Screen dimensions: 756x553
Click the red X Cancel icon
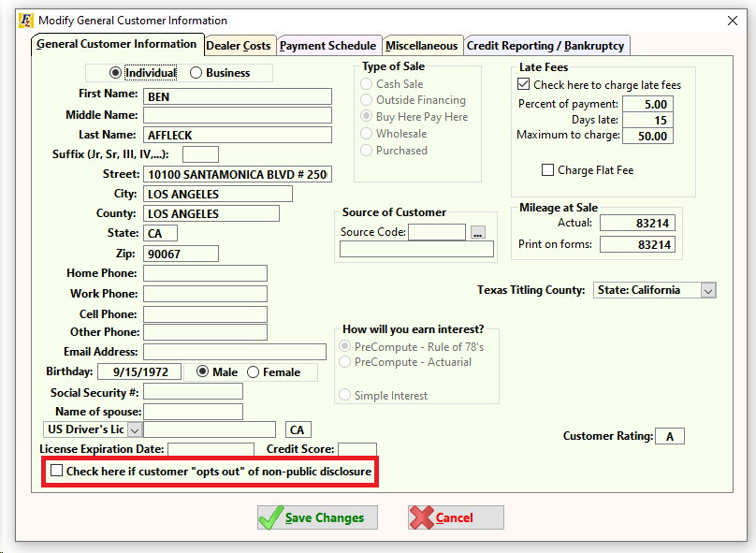(422, 517)
